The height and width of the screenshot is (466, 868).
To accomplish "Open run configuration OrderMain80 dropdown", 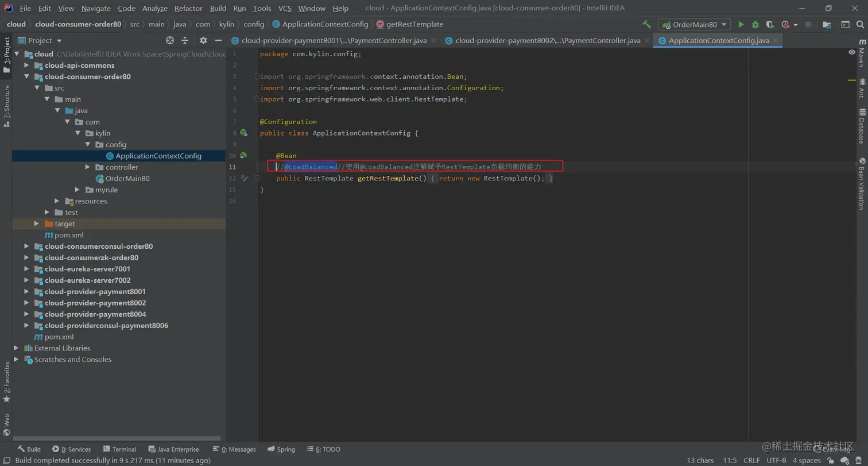I will (695, 25).
